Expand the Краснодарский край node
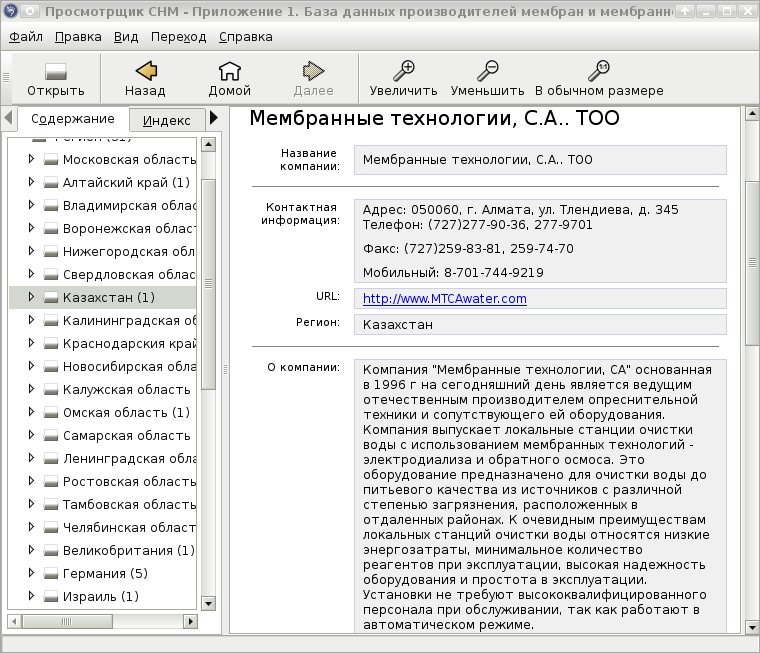 [31, 343]
